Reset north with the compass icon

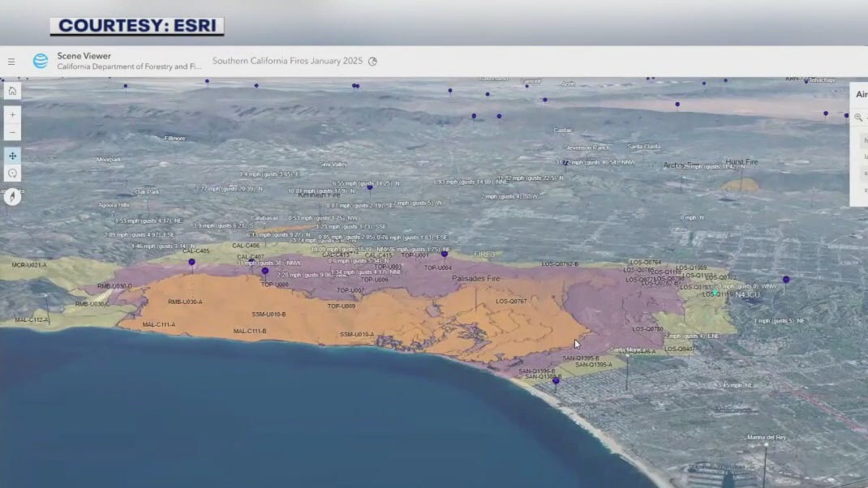(12, 195)
